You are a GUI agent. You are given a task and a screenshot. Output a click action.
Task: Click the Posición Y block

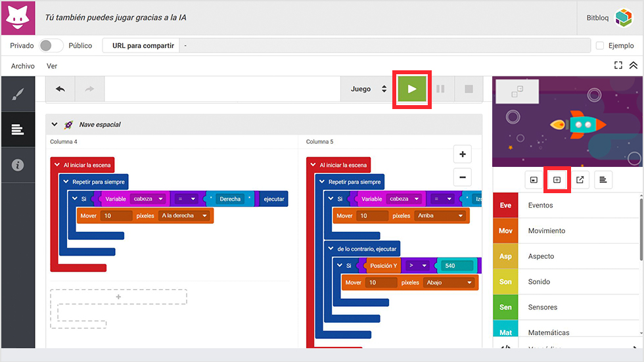pyautogui.click(x=384, y=266)
